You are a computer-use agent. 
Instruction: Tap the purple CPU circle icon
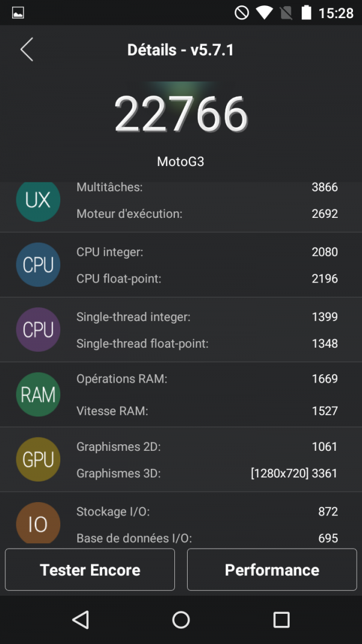click(38, 330)
